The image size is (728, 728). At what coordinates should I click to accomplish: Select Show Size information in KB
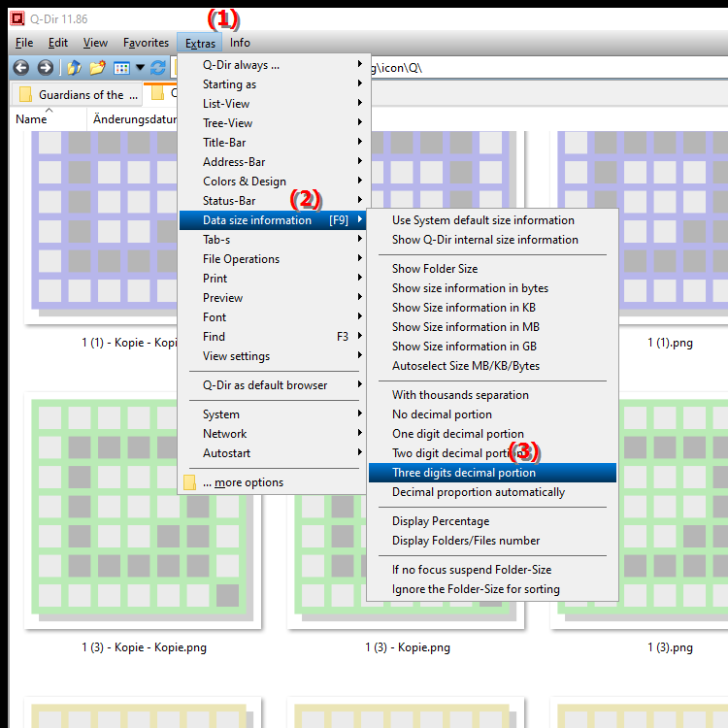point(492,308)
